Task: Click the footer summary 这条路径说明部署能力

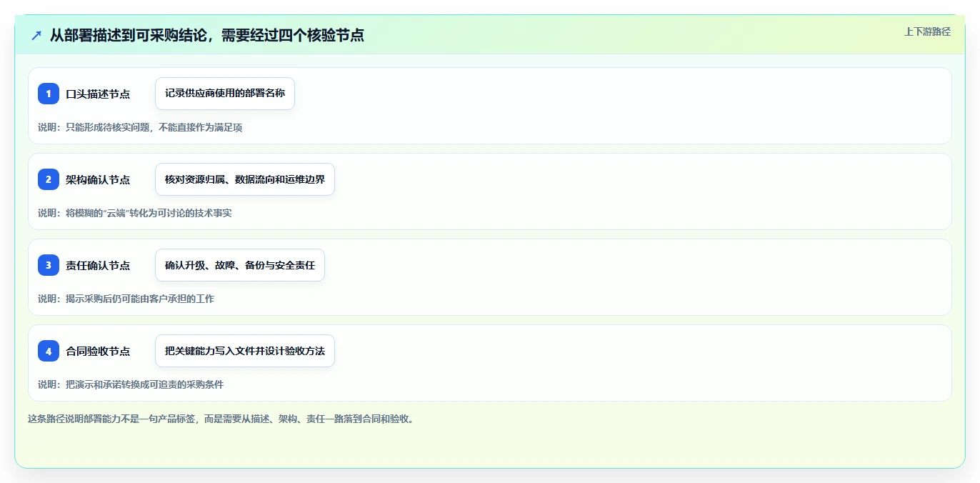Action: pos(221,419)
